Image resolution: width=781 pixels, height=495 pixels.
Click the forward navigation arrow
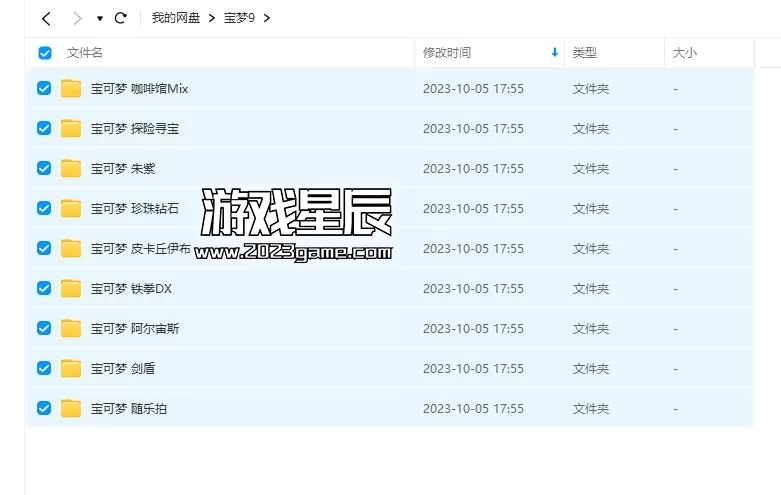(x=76, y=18)
